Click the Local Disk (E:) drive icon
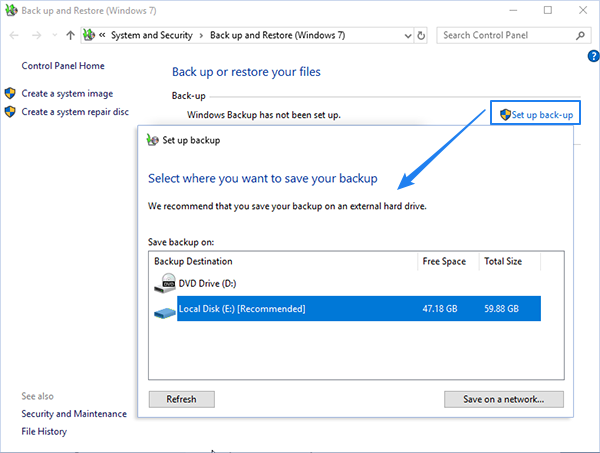 coord(165,313)
